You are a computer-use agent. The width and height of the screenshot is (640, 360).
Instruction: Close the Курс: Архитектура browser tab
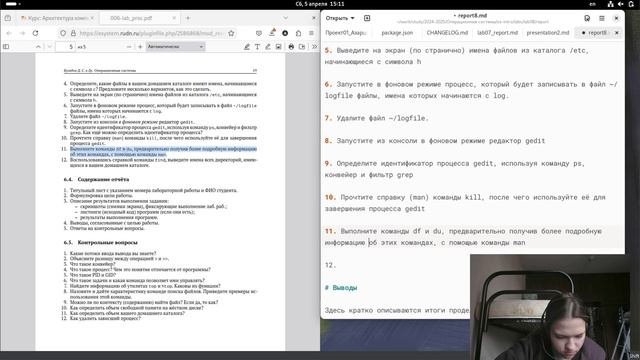92,18
